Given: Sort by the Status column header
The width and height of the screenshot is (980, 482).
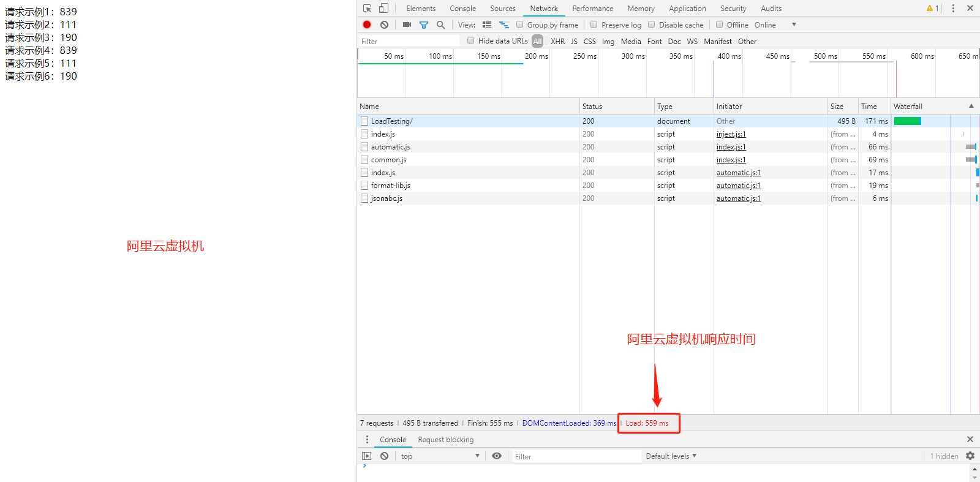Looking at the screenshot, I should 617,106.
